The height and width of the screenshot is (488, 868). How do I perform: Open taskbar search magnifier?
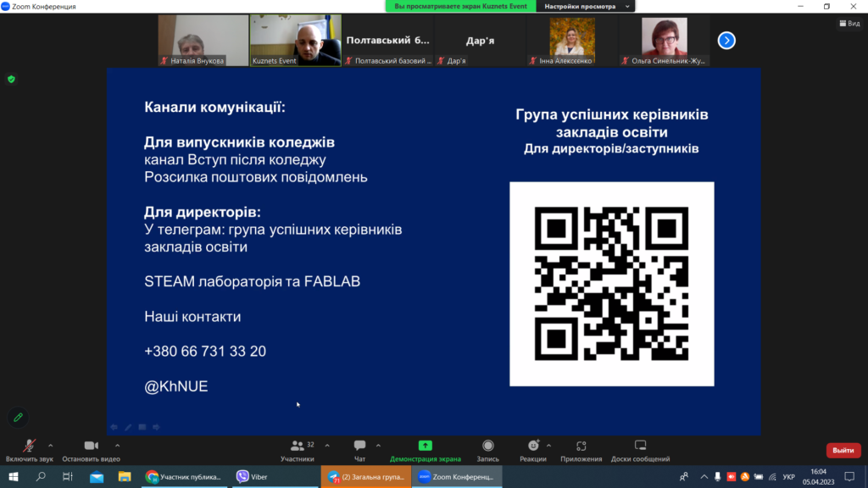tap(41, 476)
